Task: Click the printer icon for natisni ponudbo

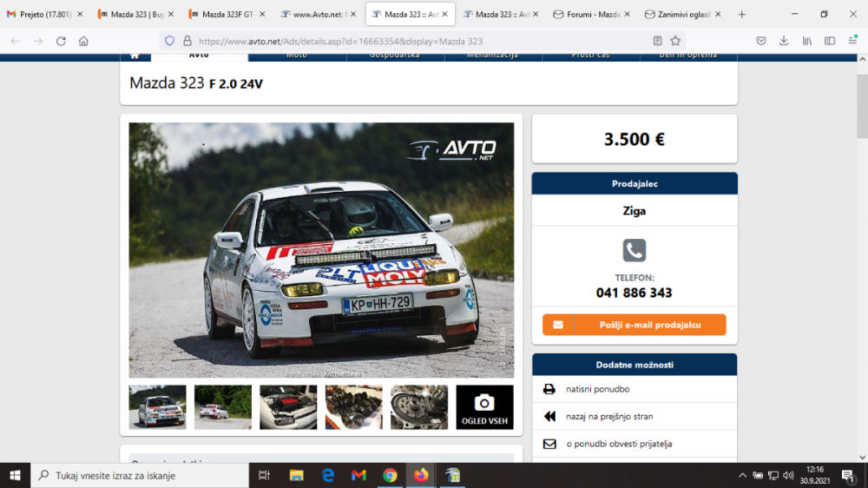Action: tap(549, 389)
